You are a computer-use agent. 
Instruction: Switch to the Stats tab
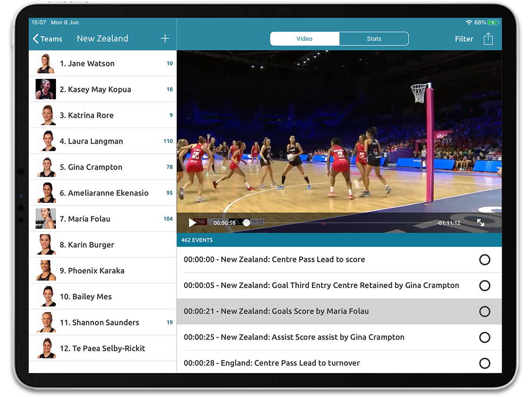tap(373, 39)
